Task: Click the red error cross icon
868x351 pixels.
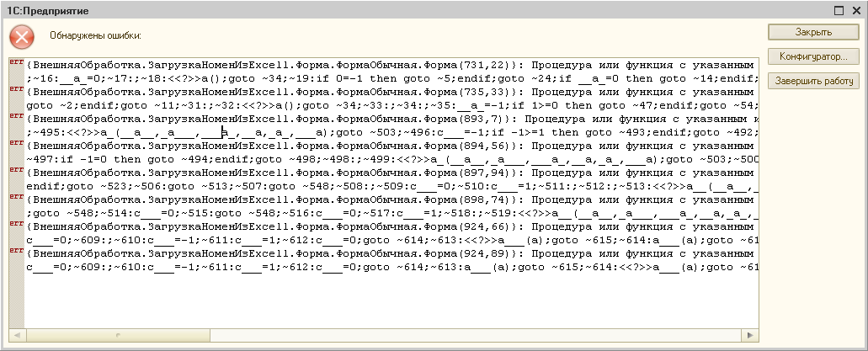Action: pyautogui.click(x=22, y=37)
